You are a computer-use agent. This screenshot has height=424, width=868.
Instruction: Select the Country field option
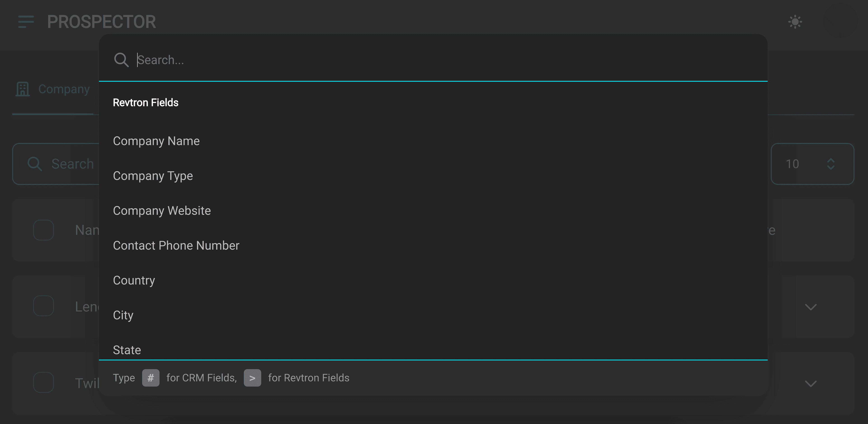pos(134,280)
